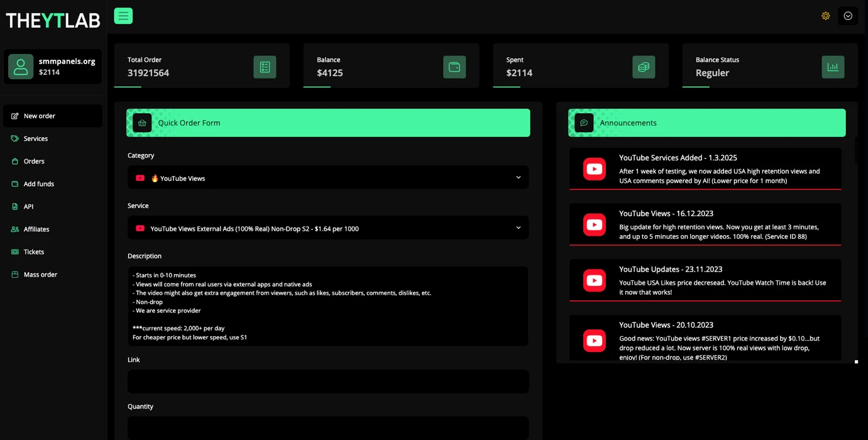Open Add funds from the sidebar
This screenshot has width=868, height=440.
pos(38,184)
